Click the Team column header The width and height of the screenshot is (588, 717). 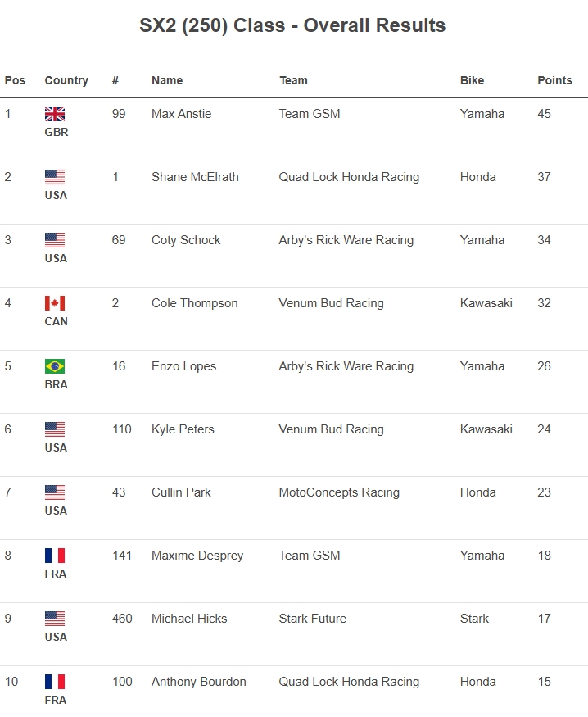coord(293,80)
